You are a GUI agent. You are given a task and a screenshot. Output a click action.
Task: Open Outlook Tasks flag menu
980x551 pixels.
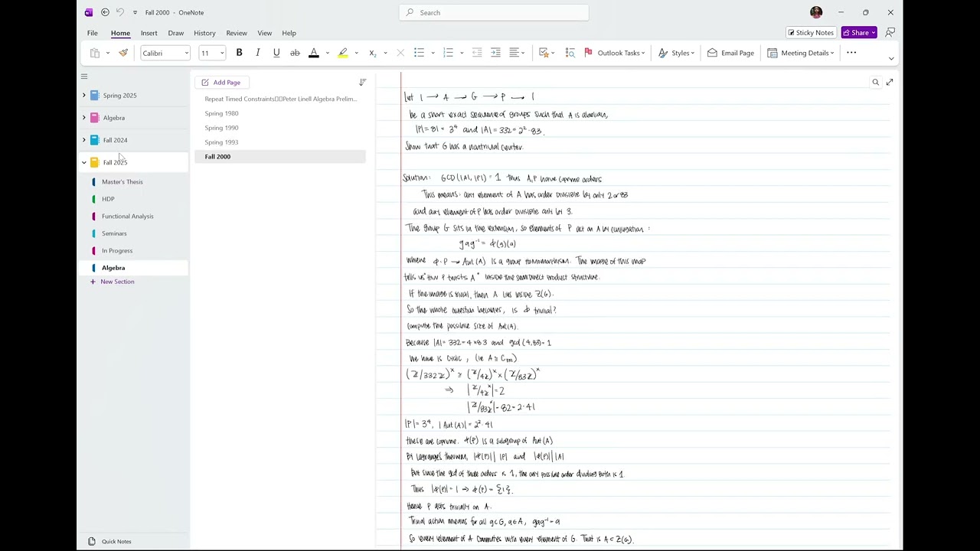615,53
